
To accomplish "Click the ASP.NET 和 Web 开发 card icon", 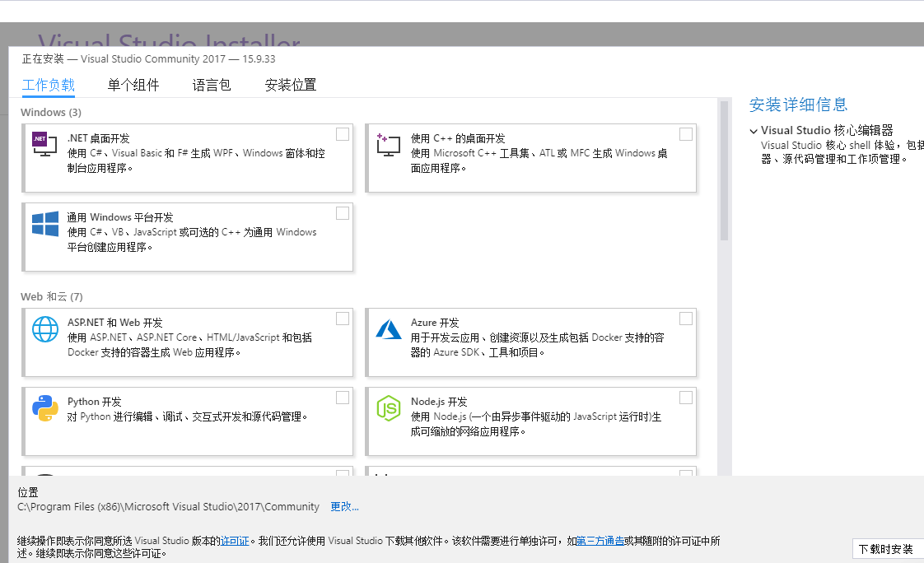I will (x=44, y=327).
